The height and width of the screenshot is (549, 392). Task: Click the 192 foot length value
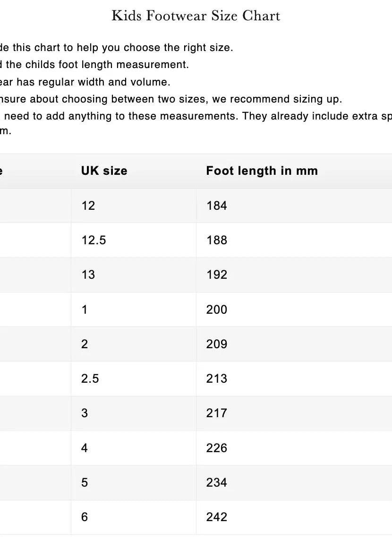pyautogui.click(x=217, y=274)
